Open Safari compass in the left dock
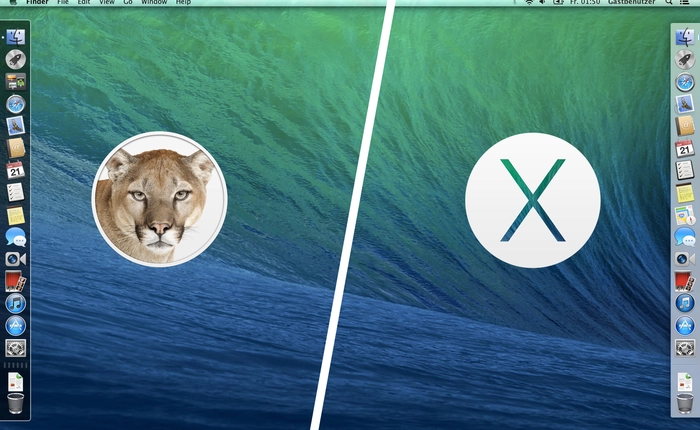 (x=16, y=104)
